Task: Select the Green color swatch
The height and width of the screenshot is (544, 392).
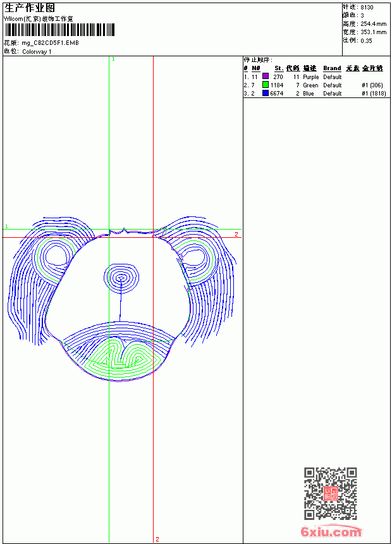Action: coord(266,84)
